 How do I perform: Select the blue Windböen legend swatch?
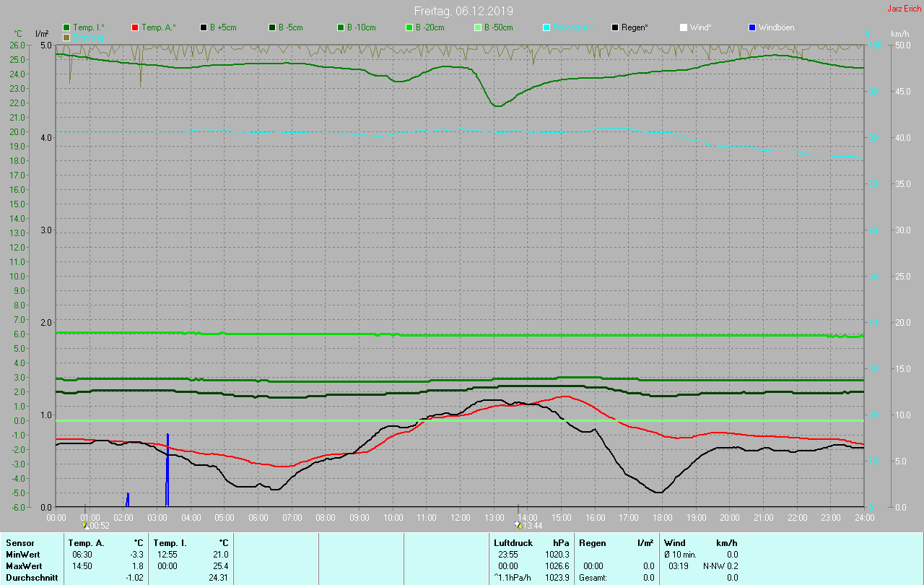click(x=752, y=27)
